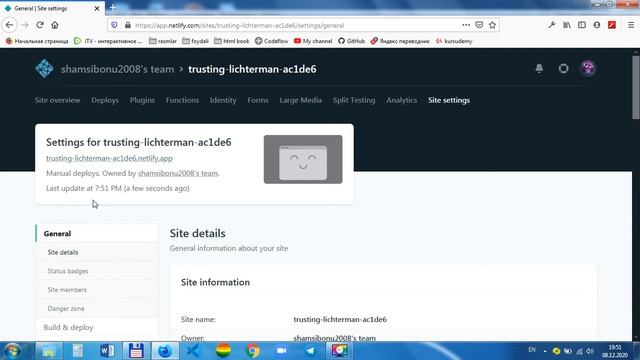Click the Netlify logo
This screenshot has height=360, width=640.
[44, 69]
